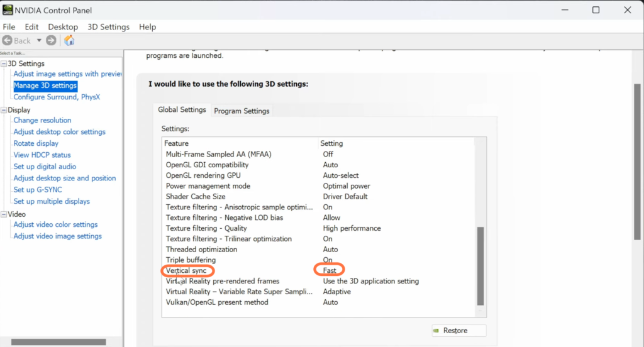The image size is (644, 347).
Task: Open the Home icon in toolbar
Action: click(x=69, y=40)
